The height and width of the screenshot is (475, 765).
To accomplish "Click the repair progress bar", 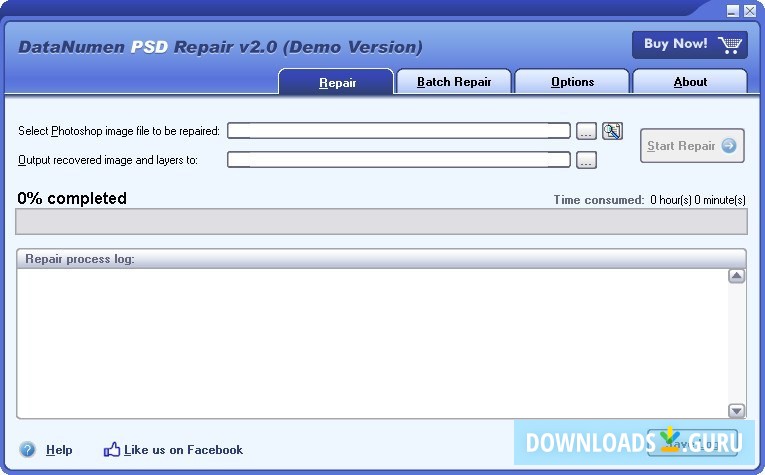I will [381, 221].
